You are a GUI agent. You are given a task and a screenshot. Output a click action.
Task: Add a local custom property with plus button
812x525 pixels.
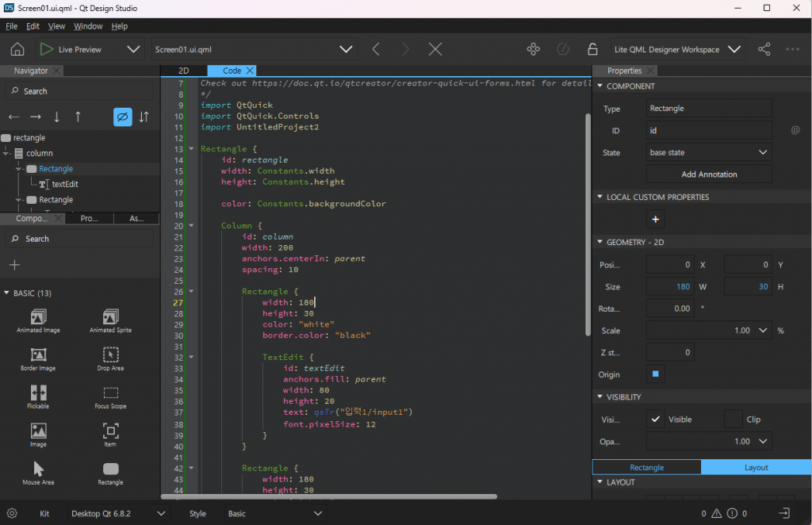click(655, 219)
